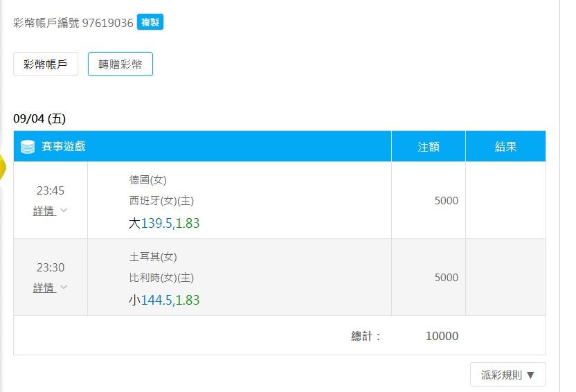Viewport: 576px width, 392px height.
Task: Click the coin stack icon in the table header
Action: click(28, 147)
